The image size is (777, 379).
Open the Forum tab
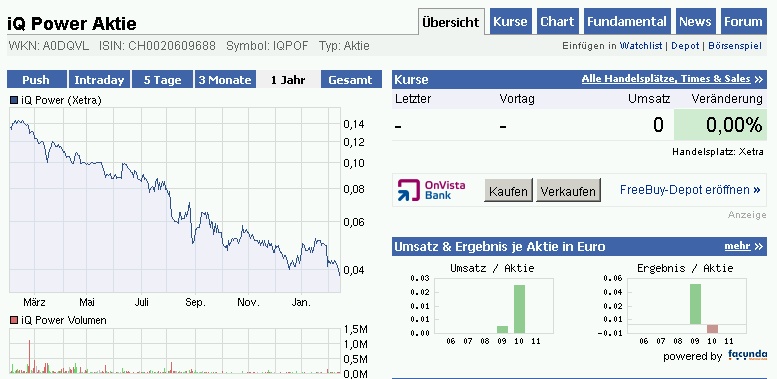click(743, 22)
